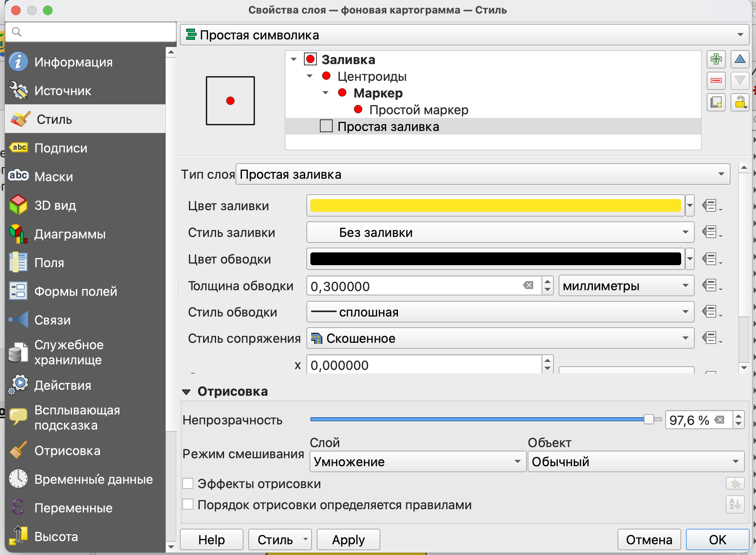Switch to the Подписи tab
Image resolution: width=756 pixels, height=555 pixels.
click(x=60, y=148)
